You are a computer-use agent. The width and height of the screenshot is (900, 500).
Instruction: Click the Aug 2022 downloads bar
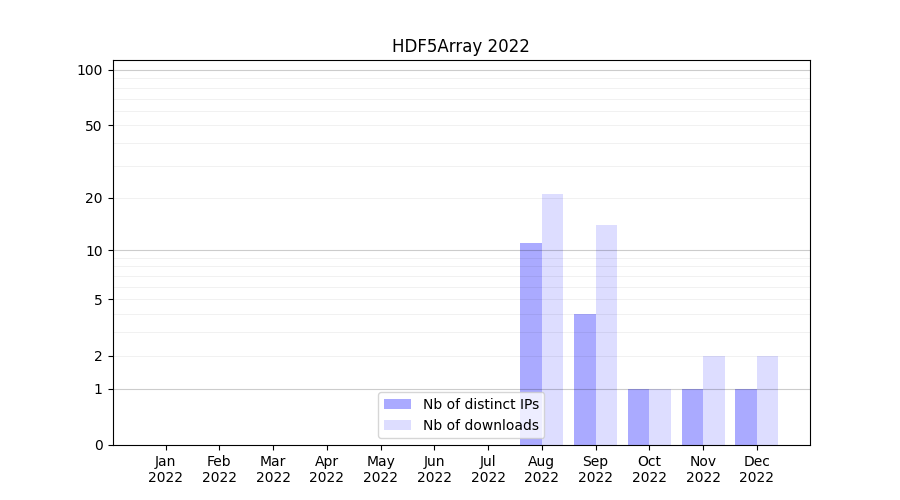[552, 318]
